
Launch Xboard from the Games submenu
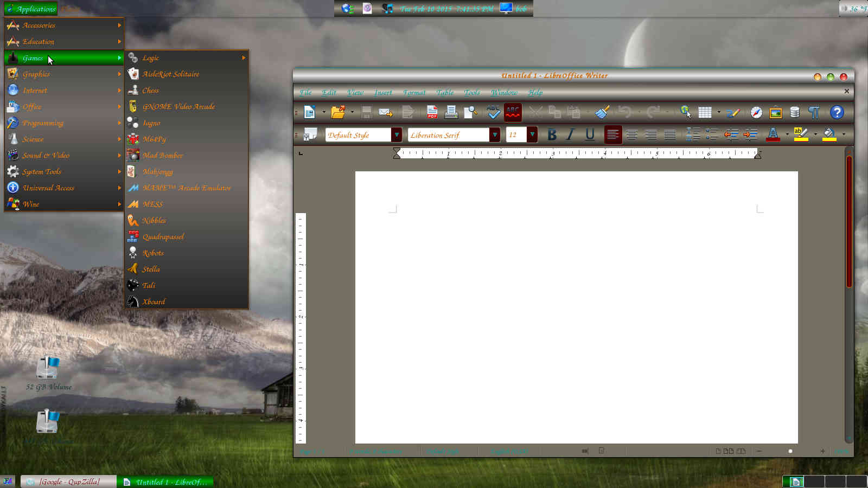(187, 301)
